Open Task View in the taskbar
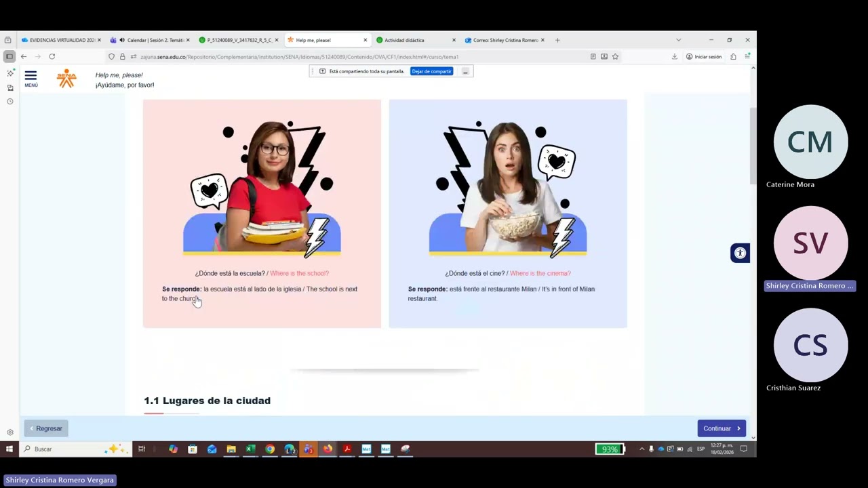Image resolution: width=868 pixels, height=488 pixels. pyautogui.click(x=142, y=449)
